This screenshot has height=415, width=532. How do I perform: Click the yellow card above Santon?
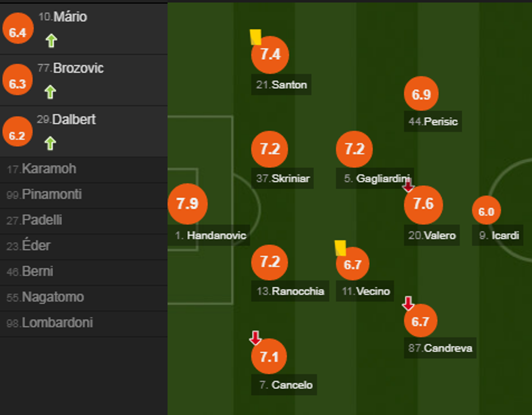click(256, 37)
